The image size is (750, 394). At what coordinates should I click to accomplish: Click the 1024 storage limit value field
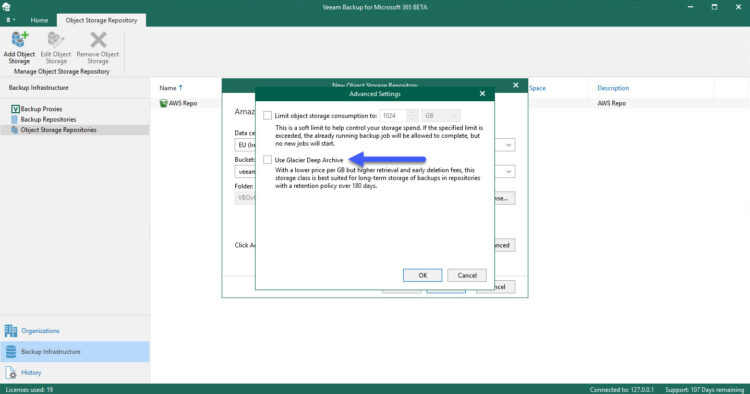coord(393,116)
